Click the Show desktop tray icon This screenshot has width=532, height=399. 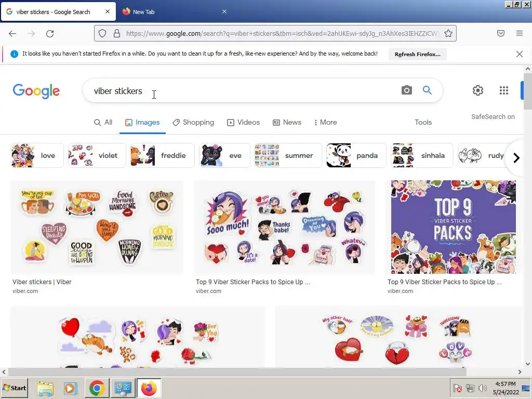click(527, 388)
